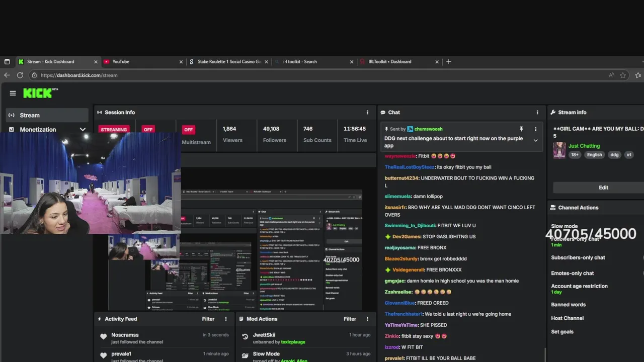The image size is (644, 362).
Task: Open Host Channel action
Action: click(567, 318)
